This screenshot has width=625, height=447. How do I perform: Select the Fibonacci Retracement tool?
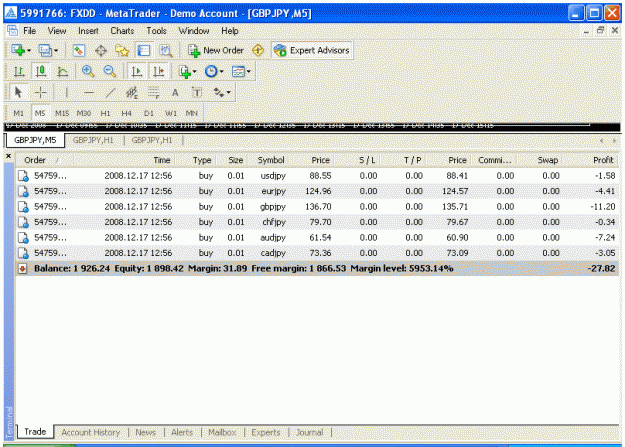tap(154, 93)
